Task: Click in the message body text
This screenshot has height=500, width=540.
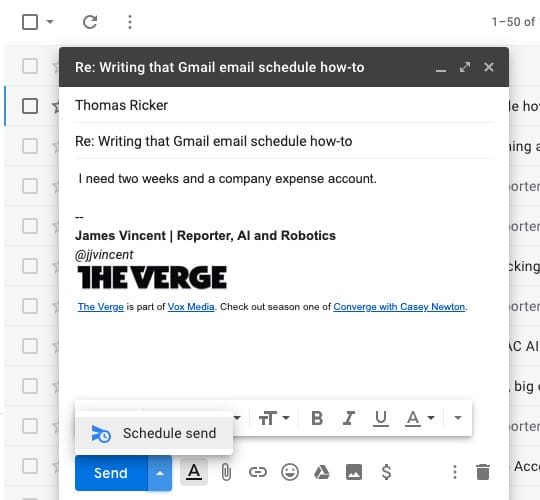Action: (227, 179)
